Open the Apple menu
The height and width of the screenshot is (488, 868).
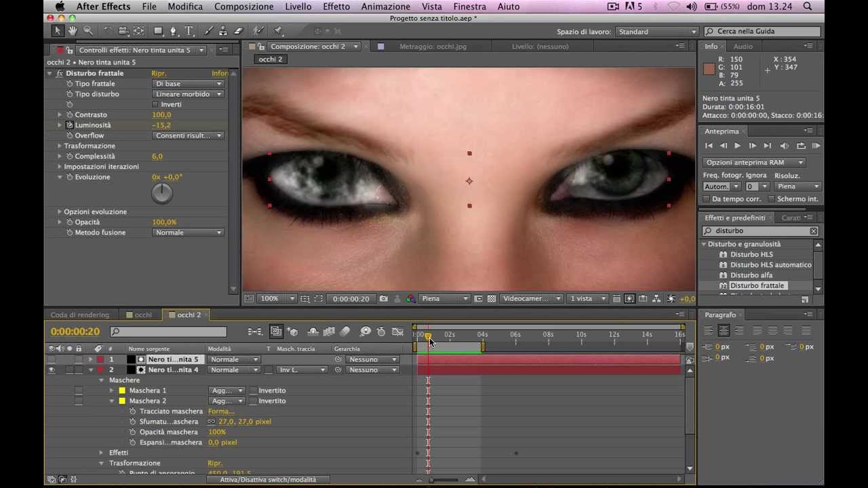(x=59, y=7)
